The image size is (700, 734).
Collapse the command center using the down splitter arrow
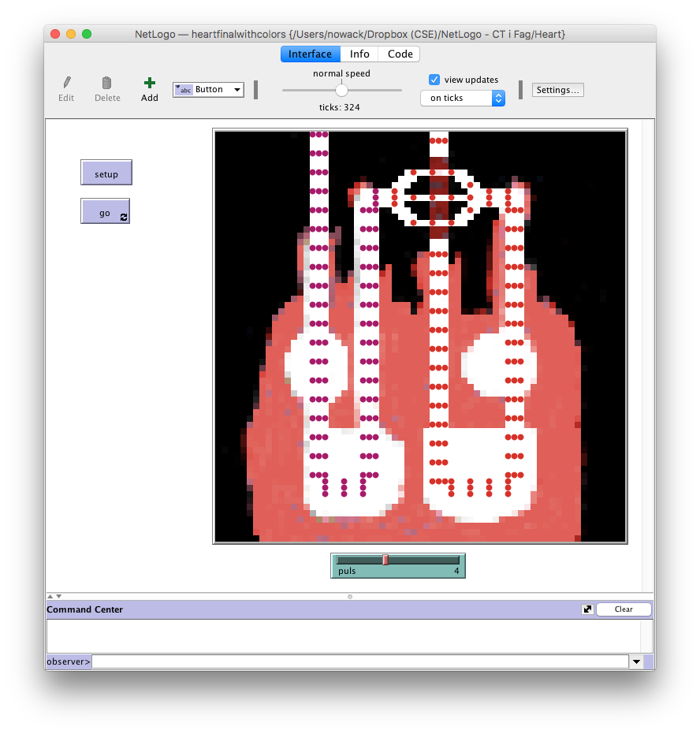tap(58, 596)
